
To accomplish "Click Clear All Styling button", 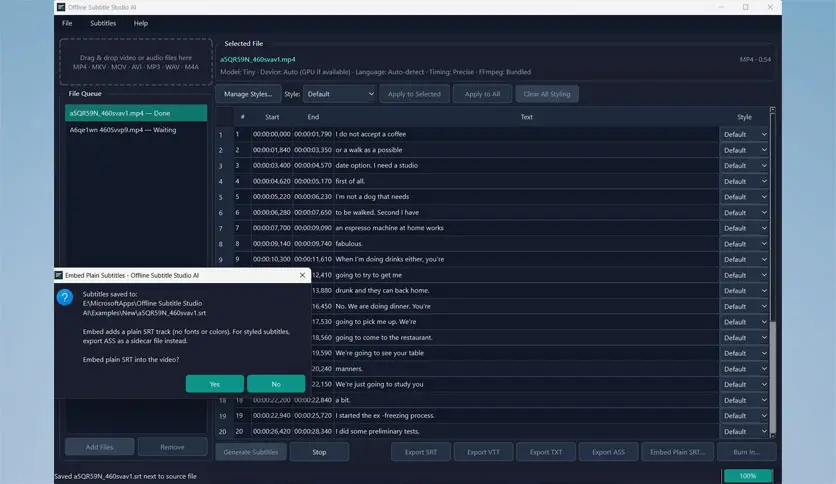I will point(547,94).
